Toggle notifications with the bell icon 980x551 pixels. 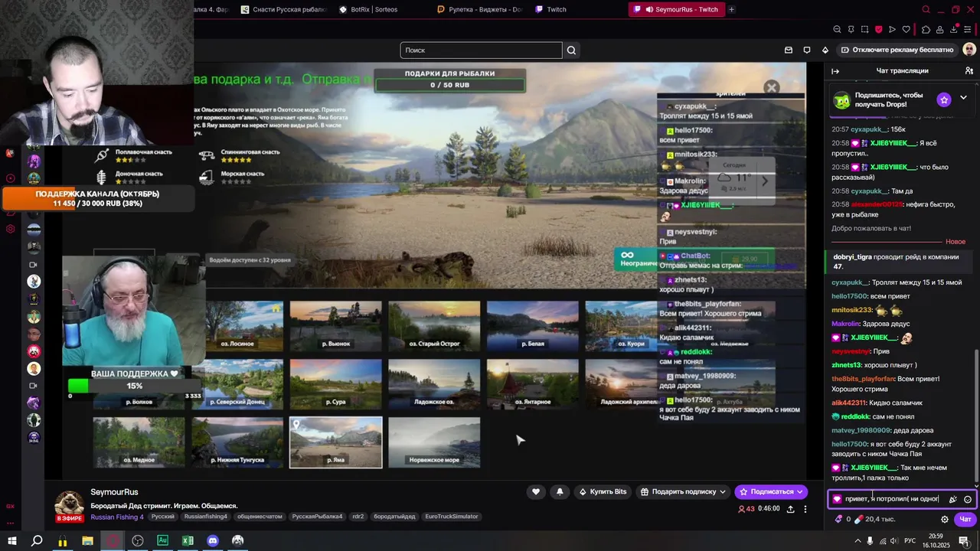click(x=560, y=492)
